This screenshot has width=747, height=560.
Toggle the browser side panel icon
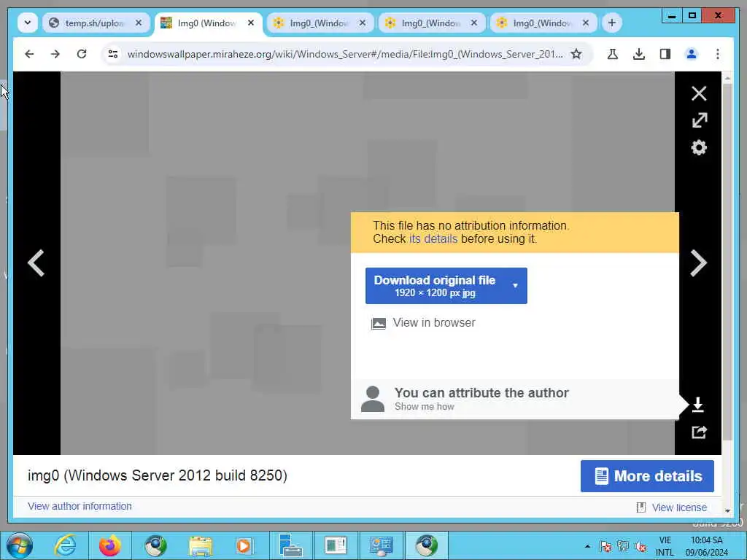click(x=665, y=54)
